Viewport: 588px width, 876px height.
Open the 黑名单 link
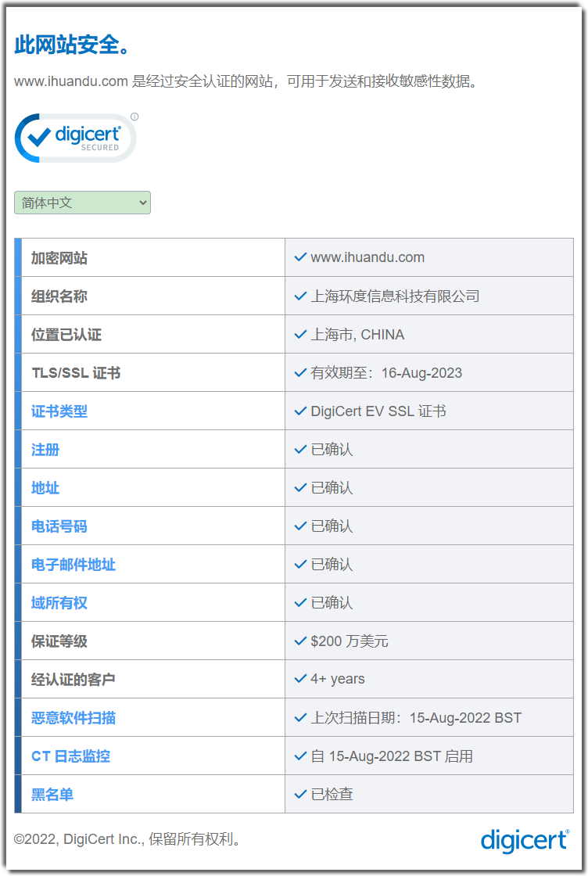52,795
